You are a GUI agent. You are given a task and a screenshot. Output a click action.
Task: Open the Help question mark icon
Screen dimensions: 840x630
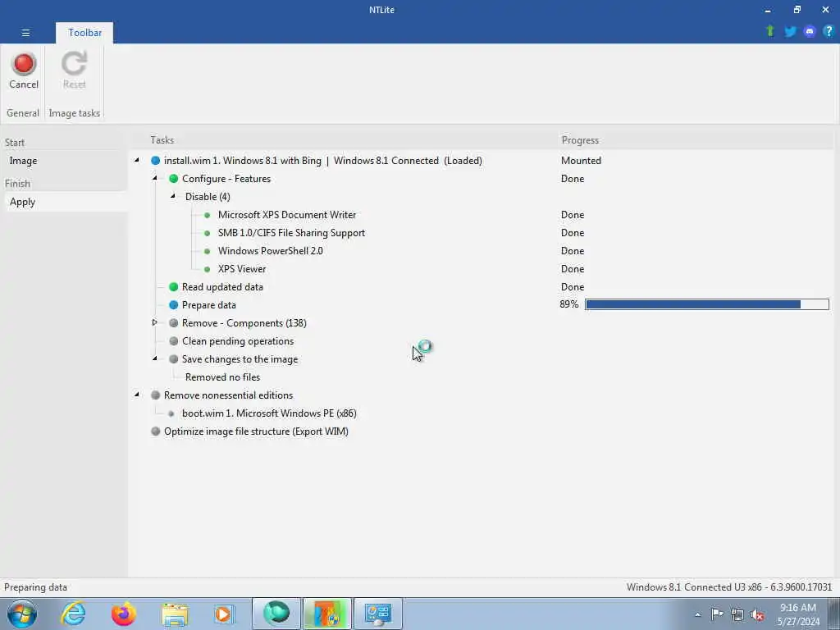point(829,32)
